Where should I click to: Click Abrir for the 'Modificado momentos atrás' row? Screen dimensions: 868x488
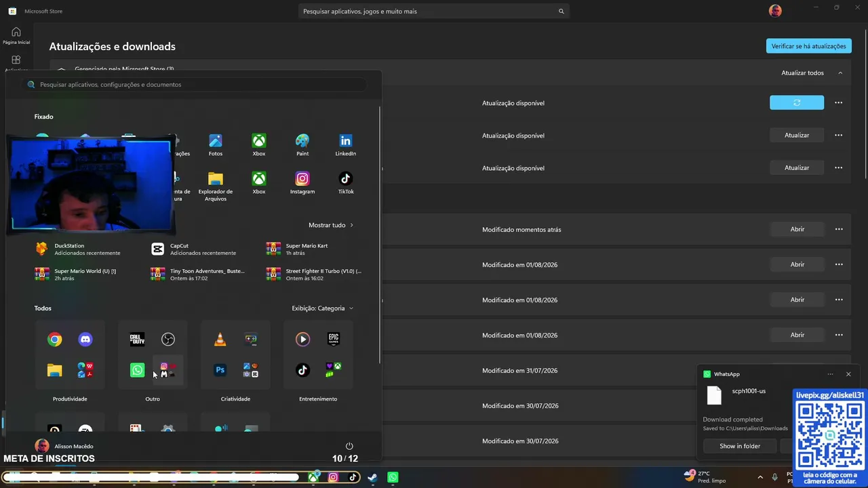797,229
